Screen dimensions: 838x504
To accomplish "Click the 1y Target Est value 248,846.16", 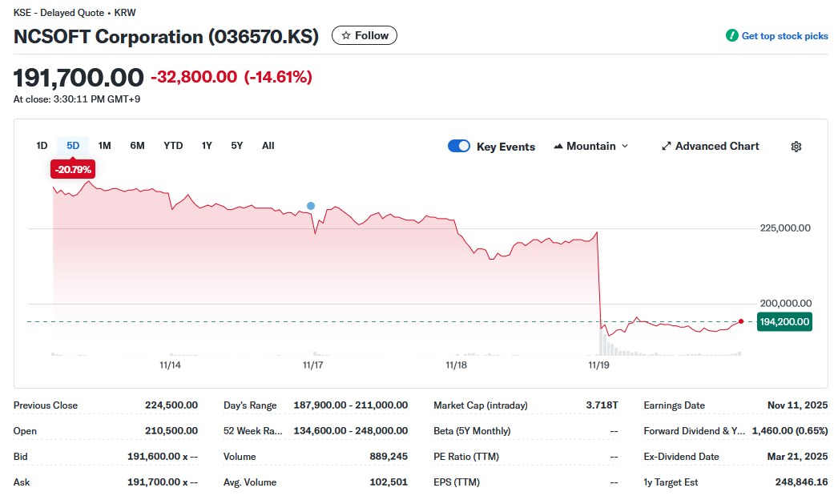I will click(802, 482).
